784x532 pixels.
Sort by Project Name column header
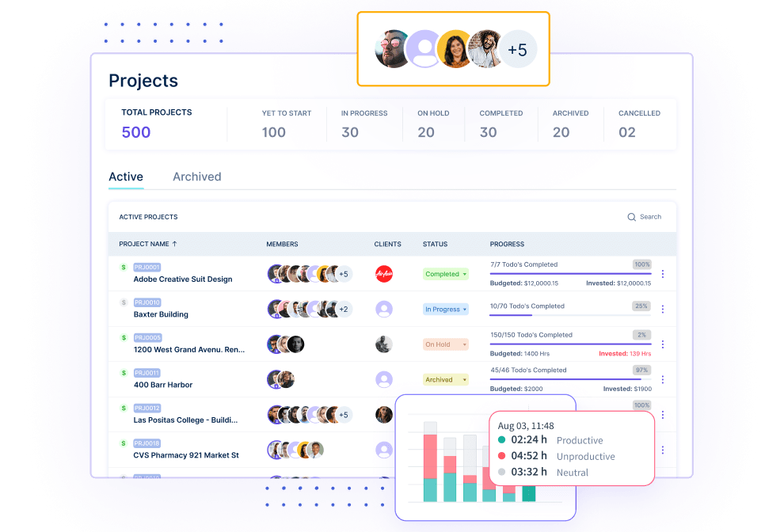point(148,244)
